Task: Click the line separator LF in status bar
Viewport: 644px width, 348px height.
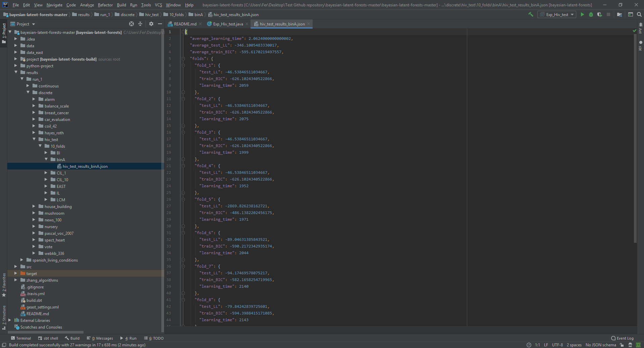Action: (x=546, y=345)
